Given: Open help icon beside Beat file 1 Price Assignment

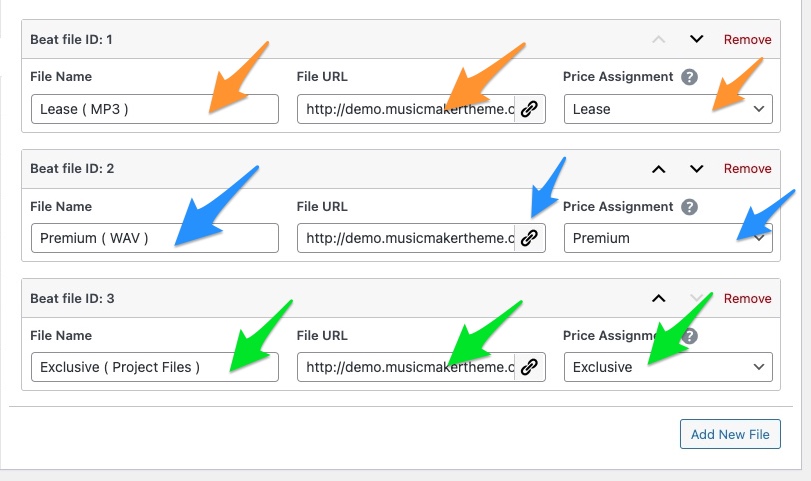Looking at the screenshot, I should click(x=689, y=77).
